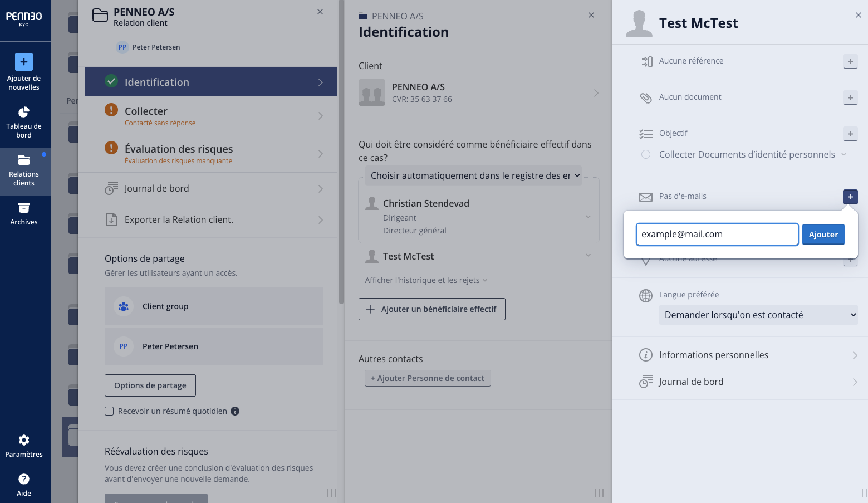The image size is (868, 503).
Task: Click the reference icon beside Aucune référence
Action: pyautogui.click(x=646, y=62)
